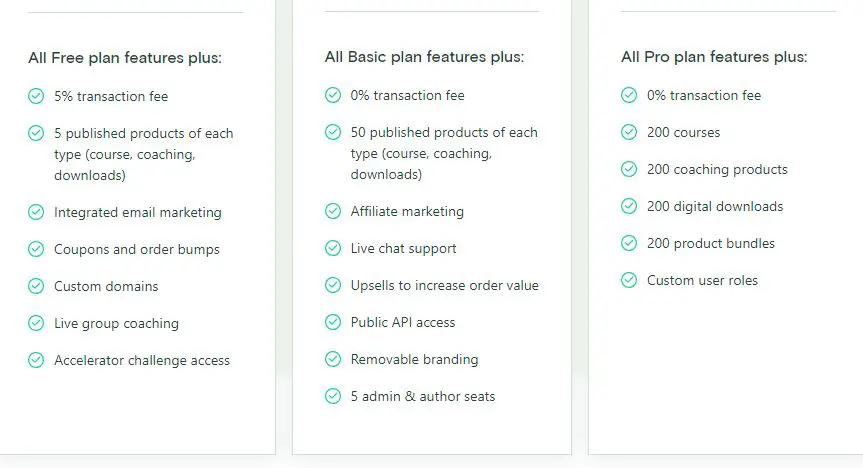Image resolution: width=863 pixels, height=468 pixels.
Task: Click checkmark icon next to Integrated email marketing
Action: (36, 212)
